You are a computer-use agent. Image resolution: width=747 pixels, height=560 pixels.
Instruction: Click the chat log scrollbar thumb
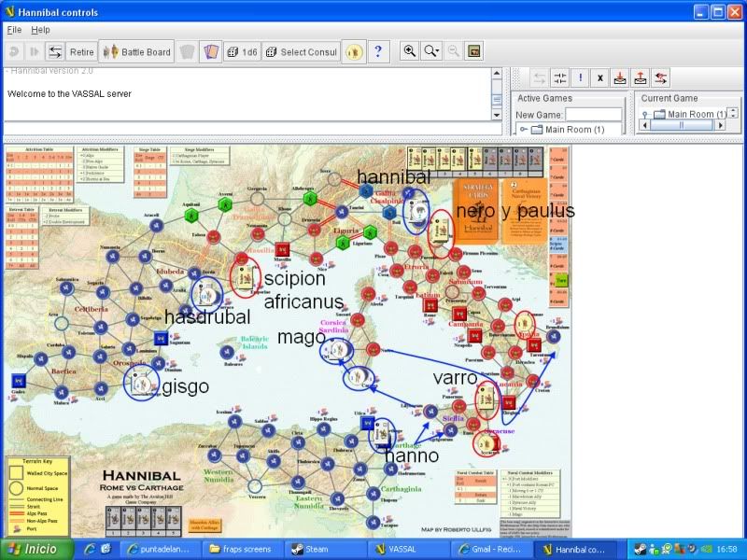[497, 100]
